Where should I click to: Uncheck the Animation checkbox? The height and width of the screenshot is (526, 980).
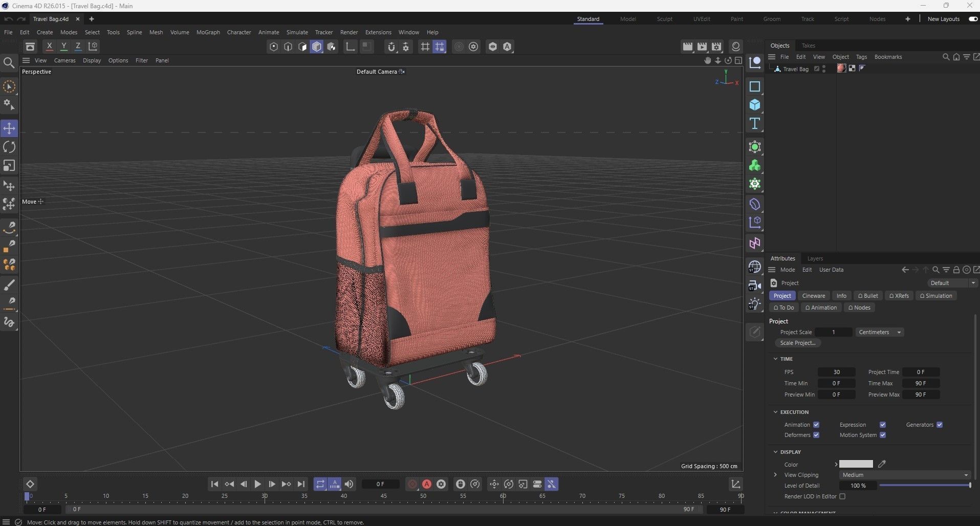(x=816, y=425)
